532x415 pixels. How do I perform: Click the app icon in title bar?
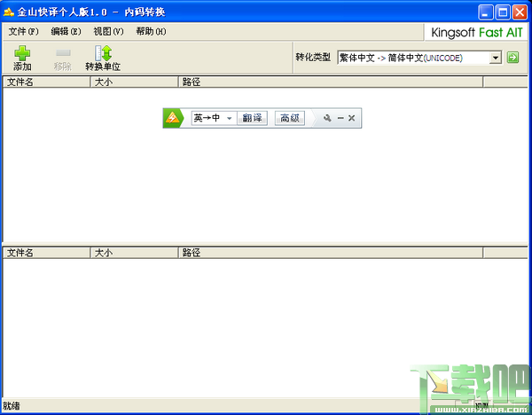(9, 12)
